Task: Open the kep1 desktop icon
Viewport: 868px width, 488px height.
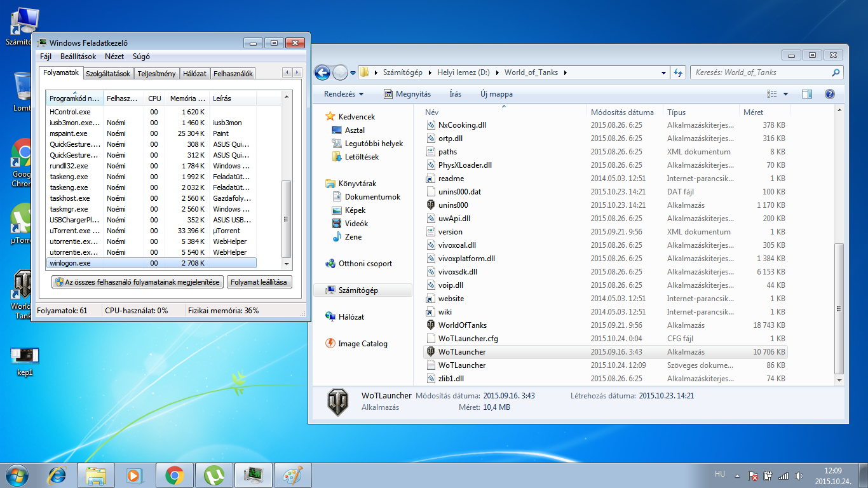Action: 25,360
